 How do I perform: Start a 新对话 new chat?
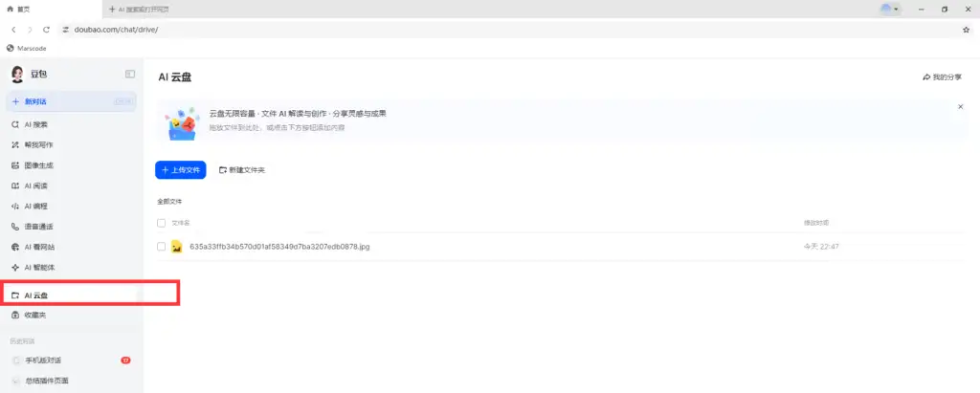point(71,101)
